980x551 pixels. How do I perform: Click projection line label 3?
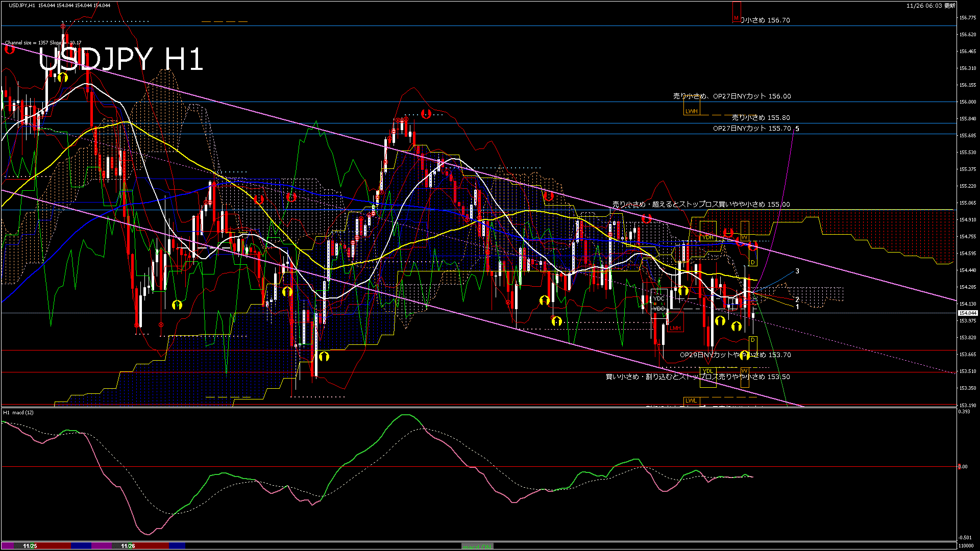(x=797, y=271)
